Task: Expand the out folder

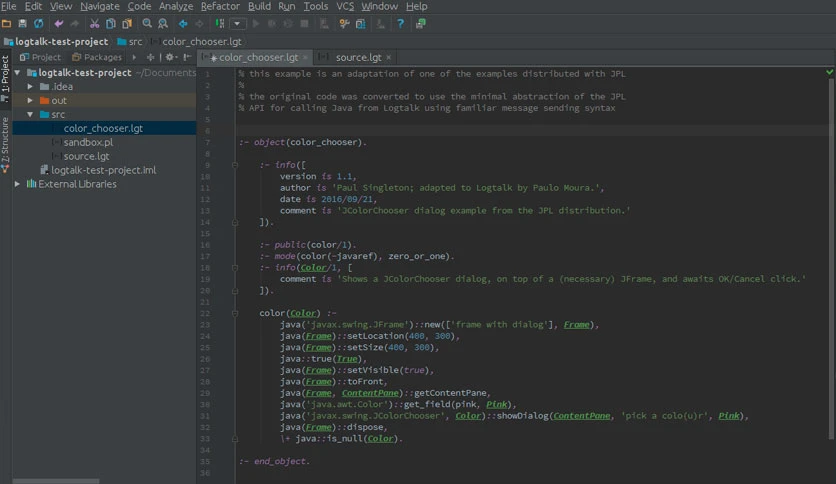Action: pyautogui.click(x=30, y=100)
